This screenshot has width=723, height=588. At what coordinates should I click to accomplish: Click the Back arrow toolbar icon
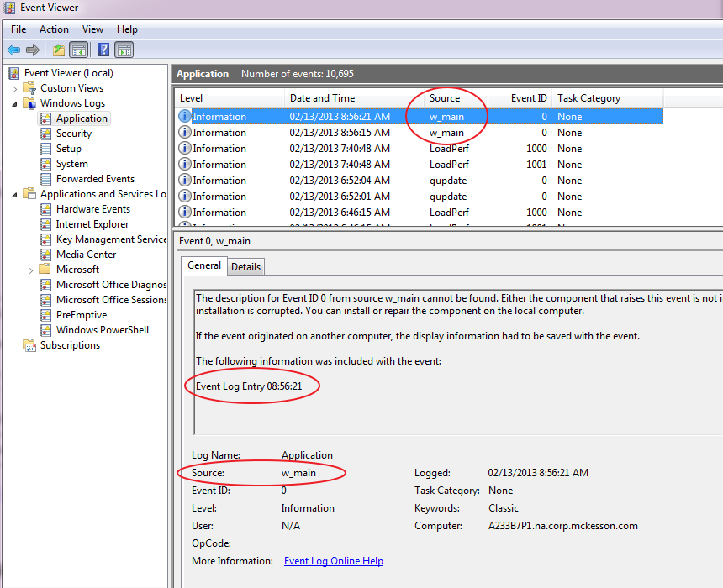coord(13,50)
